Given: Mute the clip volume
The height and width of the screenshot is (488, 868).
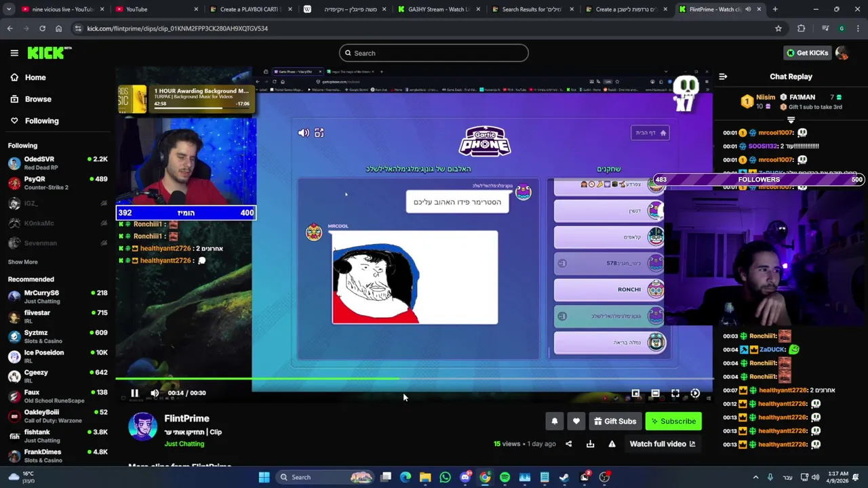Looking at the screenshot, I should pyautogui.click(x=155, y=393).
